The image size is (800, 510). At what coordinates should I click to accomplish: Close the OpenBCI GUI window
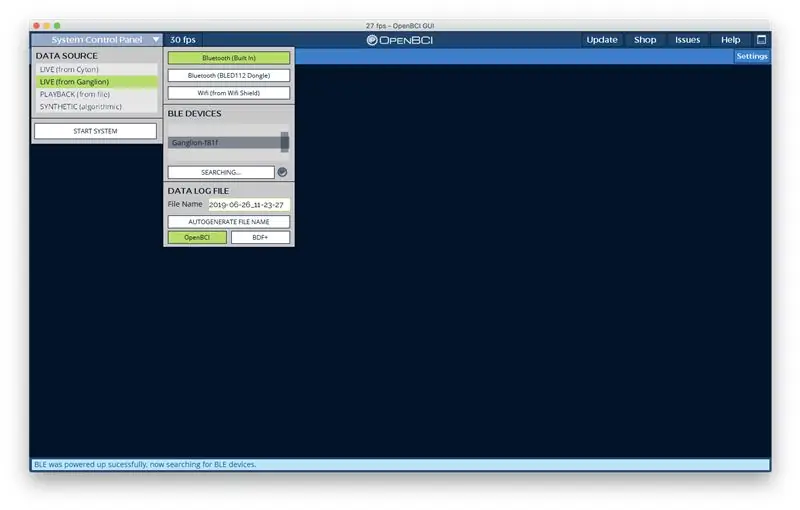tap(36, 25)
